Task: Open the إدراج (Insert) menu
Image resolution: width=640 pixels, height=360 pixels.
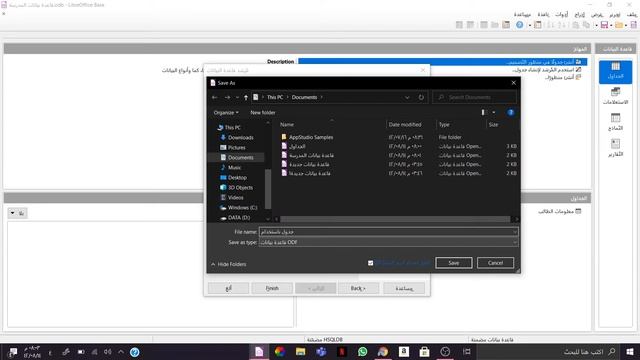Action: (x=580, y=14)
